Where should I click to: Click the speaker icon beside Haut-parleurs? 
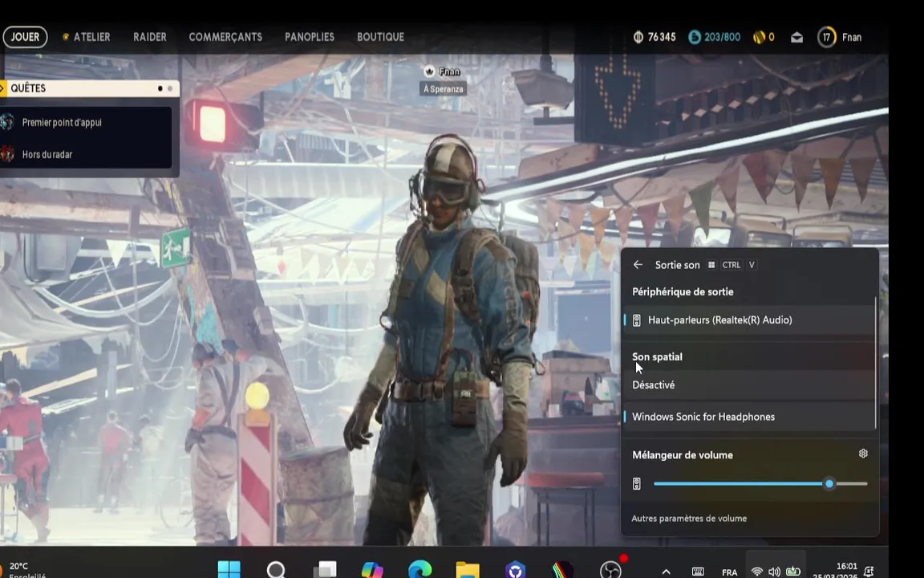(636, 320)
